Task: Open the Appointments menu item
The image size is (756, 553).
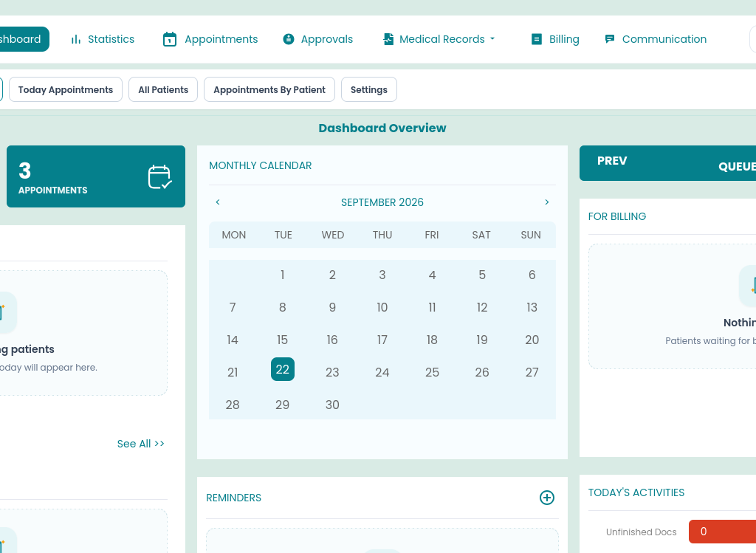Action: 210,39
